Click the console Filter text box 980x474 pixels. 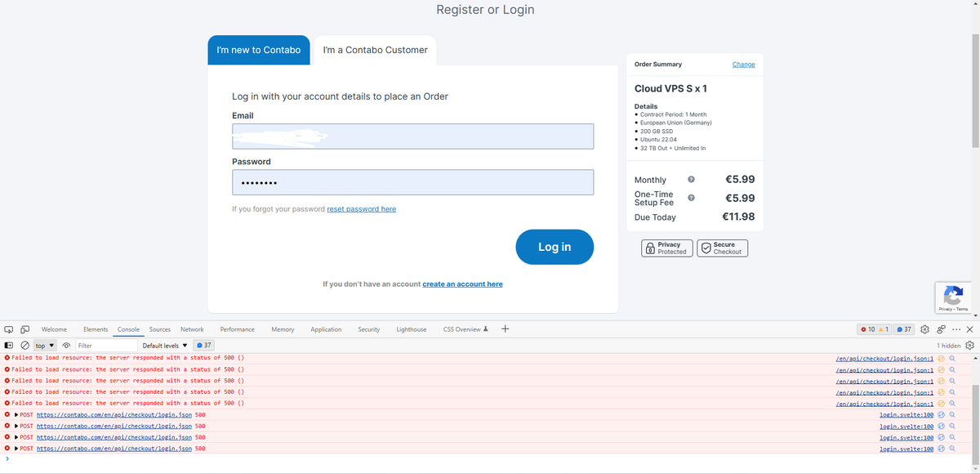105,346
